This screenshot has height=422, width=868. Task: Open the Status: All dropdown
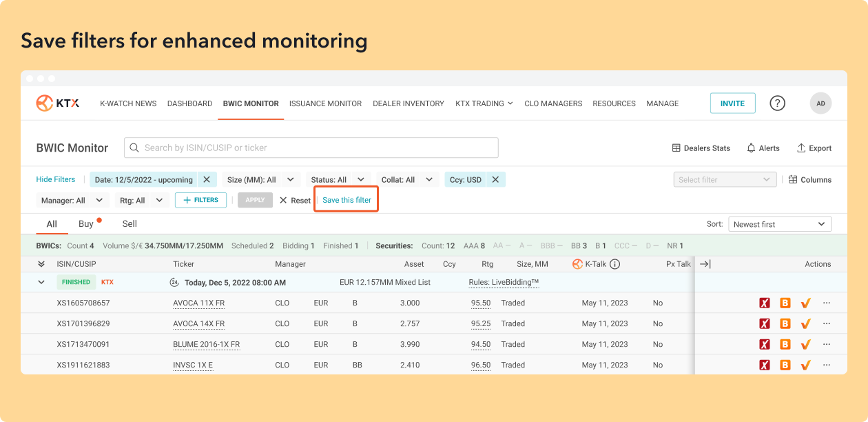(337, 180)
